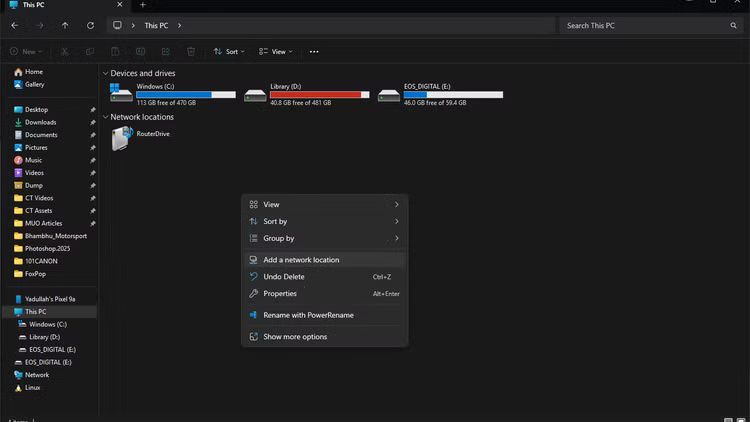Choose Add a network location

tap(301, 260)
